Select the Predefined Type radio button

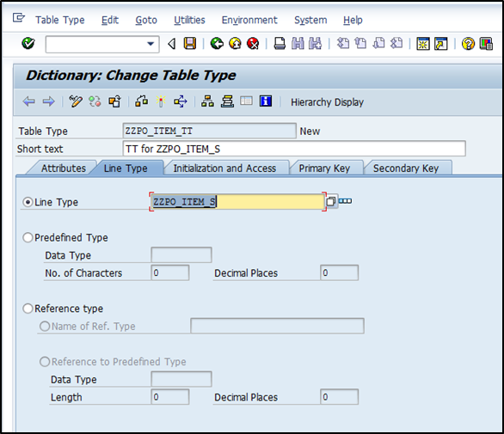tap(28, 237)
